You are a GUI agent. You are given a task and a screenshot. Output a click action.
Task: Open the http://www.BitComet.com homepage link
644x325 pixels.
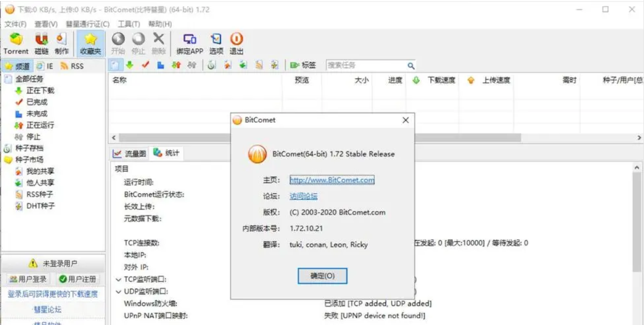332,180
